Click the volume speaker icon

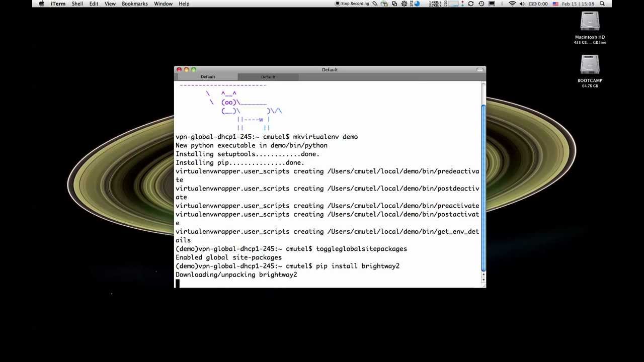[x=522, y=4]
